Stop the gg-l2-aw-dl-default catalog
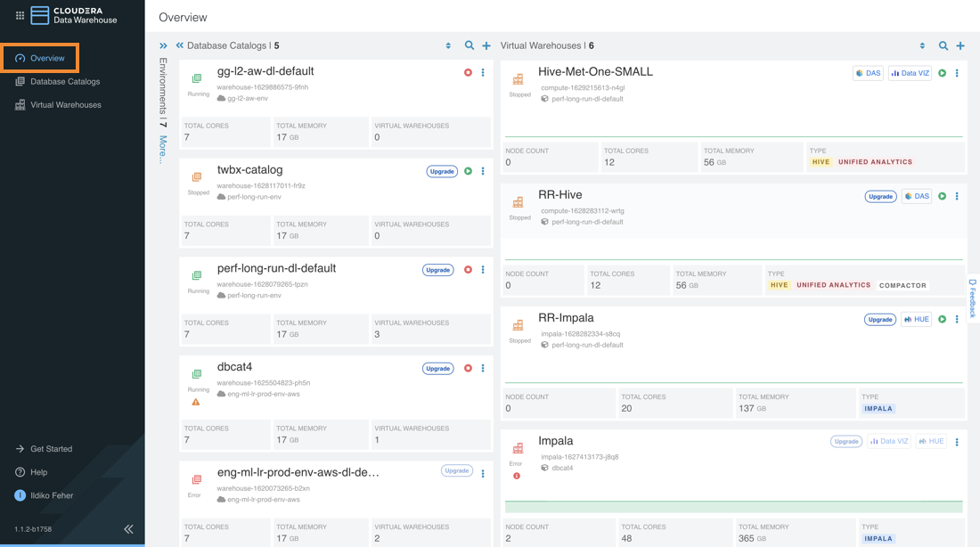 (468, 73)
